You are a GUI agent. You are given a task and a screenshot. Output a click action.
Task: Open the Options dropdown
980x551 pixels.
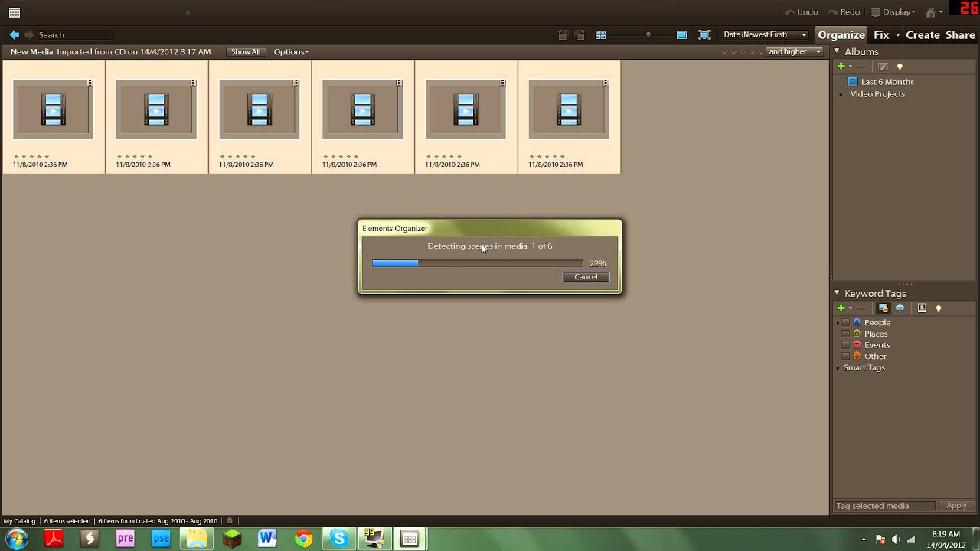291,51
